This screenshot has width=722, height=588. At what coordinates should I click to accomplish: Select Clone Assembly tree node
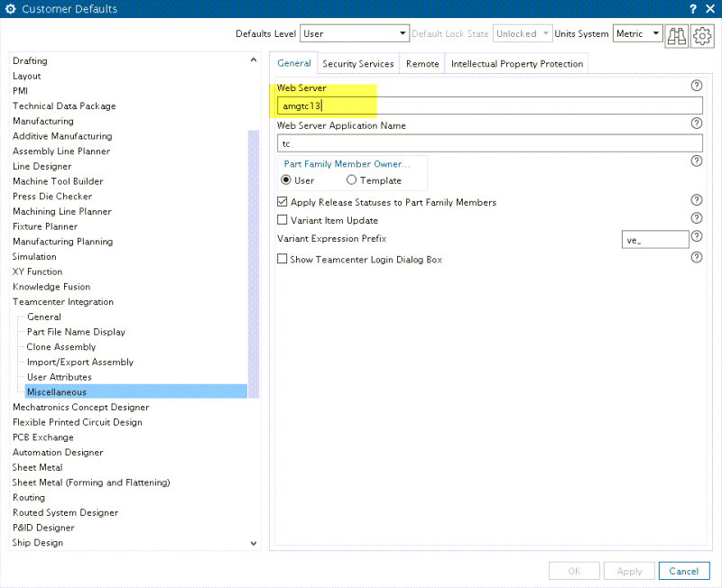[x=61, y=347]
